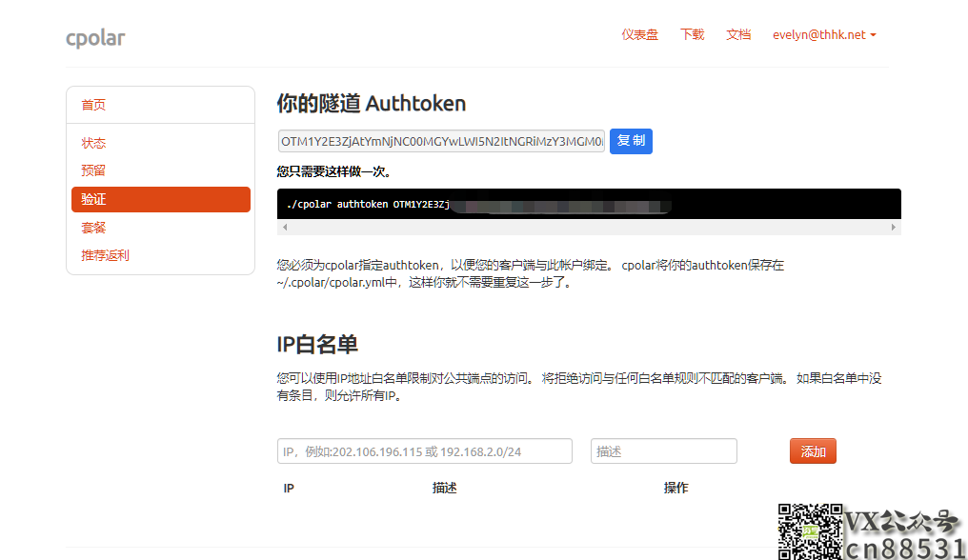Screen dimensions: 968x560
Task: Click the code scrollbar left arrow
Action: pos(285,228)
